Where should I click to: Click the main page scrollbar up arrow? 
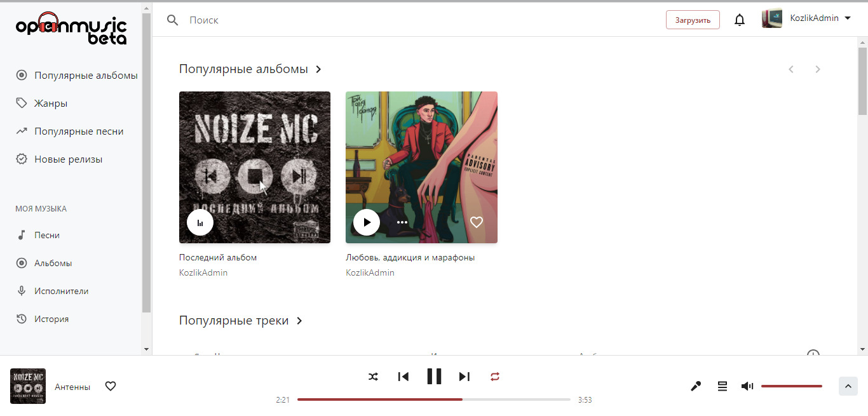click(x=862, y=42)
